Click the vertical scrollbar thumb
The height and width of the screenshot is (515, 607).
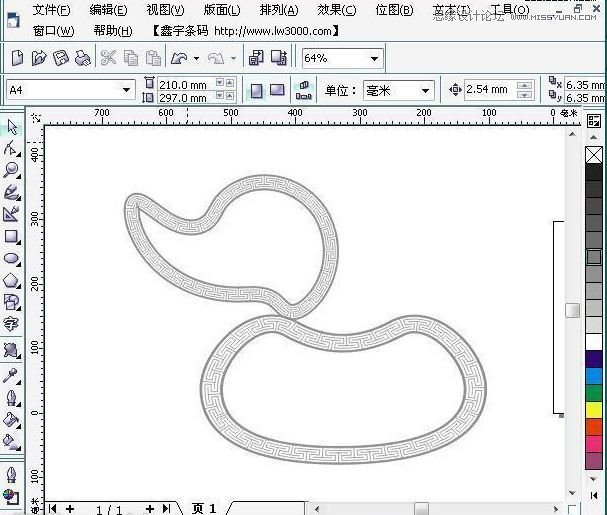coord(572,310)
